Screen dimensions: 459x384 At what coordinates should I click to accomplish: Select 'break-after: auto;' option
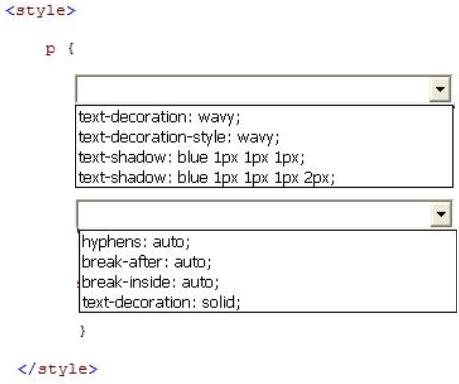tap(147, 262)
